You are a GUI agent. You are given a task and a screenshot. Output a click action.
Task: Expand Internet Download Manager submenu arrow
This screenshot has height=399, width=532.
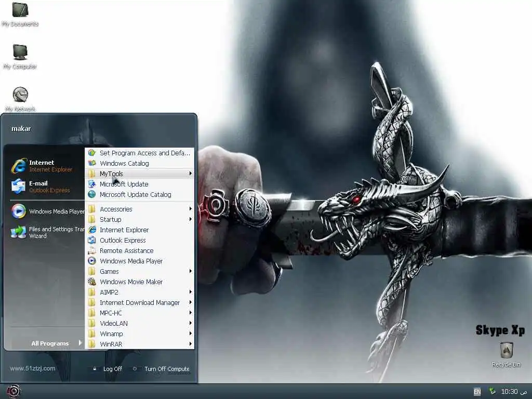point(190,302)
